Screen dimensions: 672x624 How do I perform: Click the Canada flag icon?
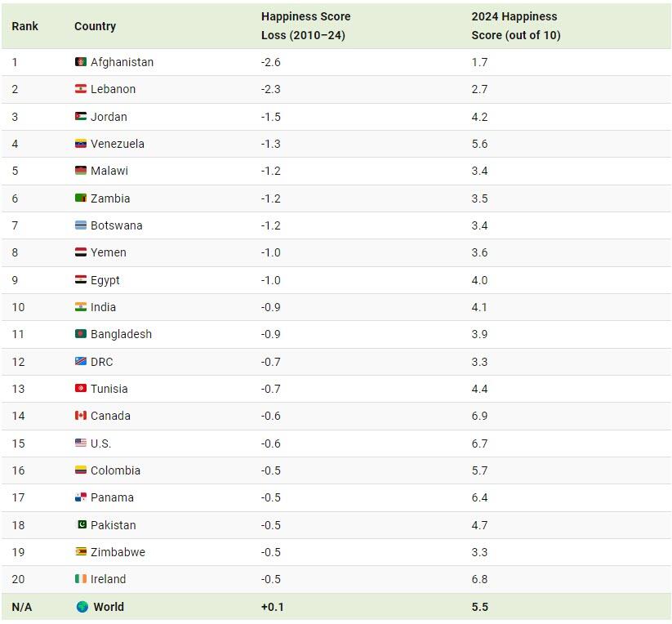[80, 416]
